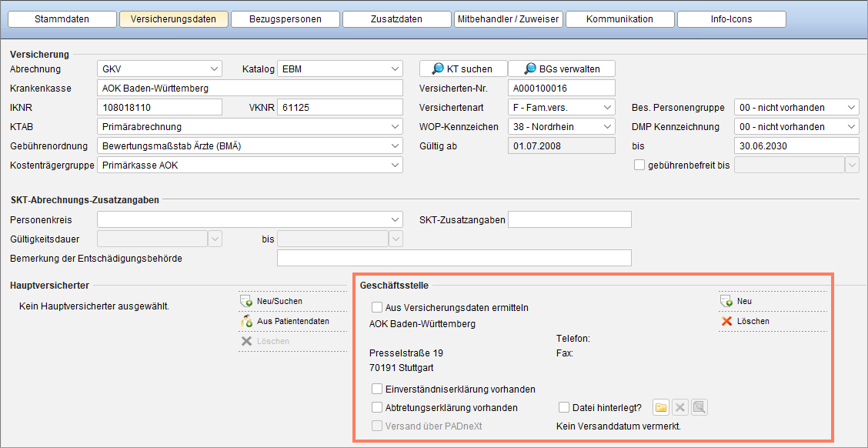Click the address text Presselstraße 19

pyautogui.click(x=406, y=353)
